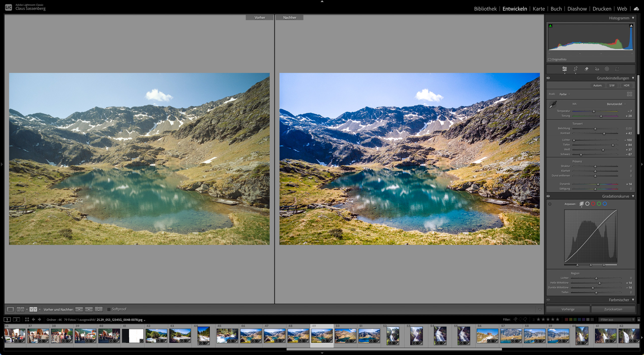Select the Healing eraser tool icon
The image size is (644, 355).
click(x=586, y=69)
